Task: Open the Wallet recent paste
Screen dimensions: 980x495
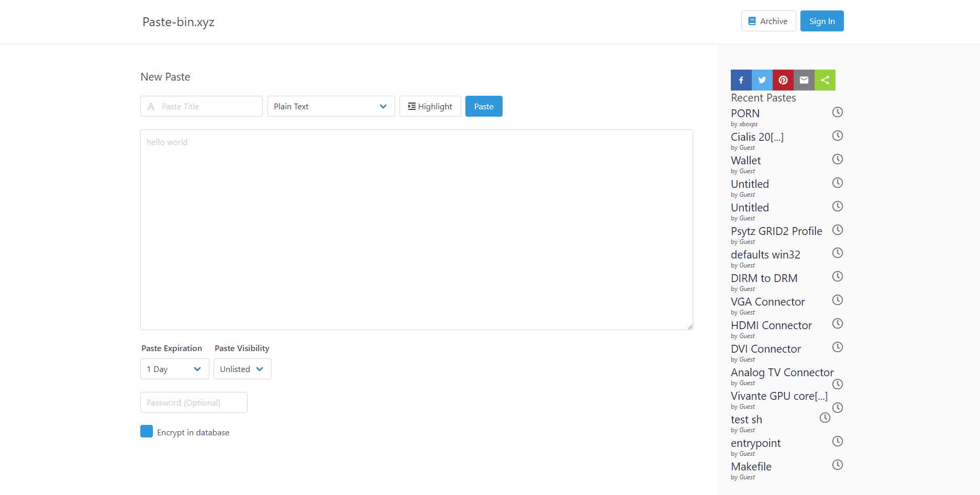Action: coord(745,161)
